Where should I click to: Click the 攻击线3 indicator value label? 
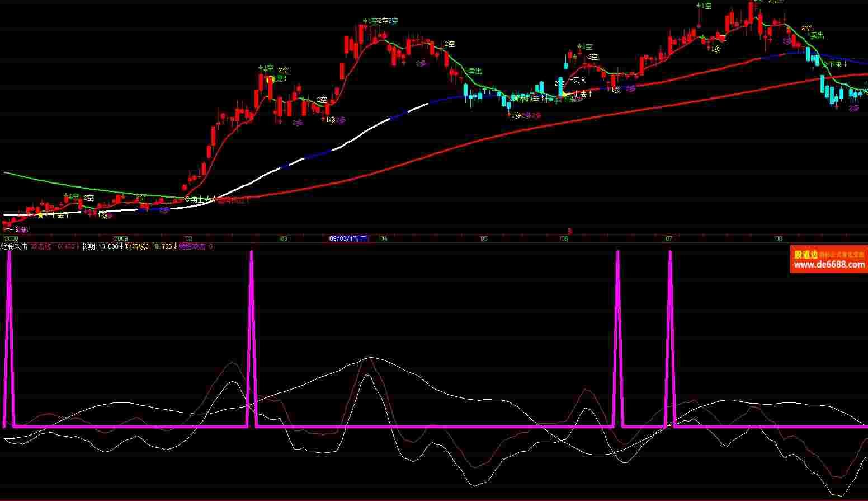[x=149, y=246]
